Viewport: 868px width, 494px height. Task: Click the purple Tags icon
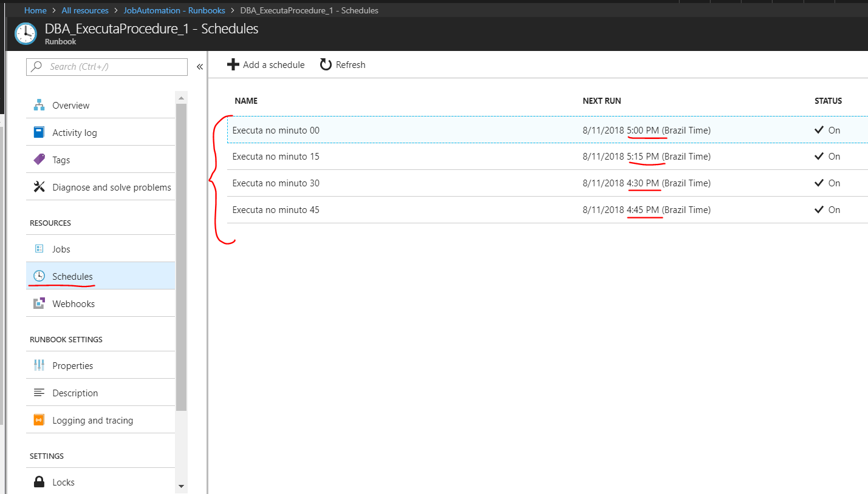pos(39,160)
